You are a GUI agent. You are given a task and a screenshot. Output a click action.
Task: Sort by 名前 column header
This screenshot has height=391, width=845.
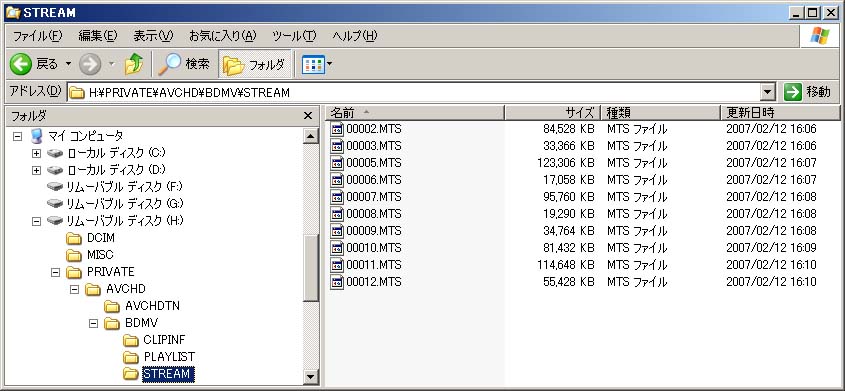tap(415, 113)
